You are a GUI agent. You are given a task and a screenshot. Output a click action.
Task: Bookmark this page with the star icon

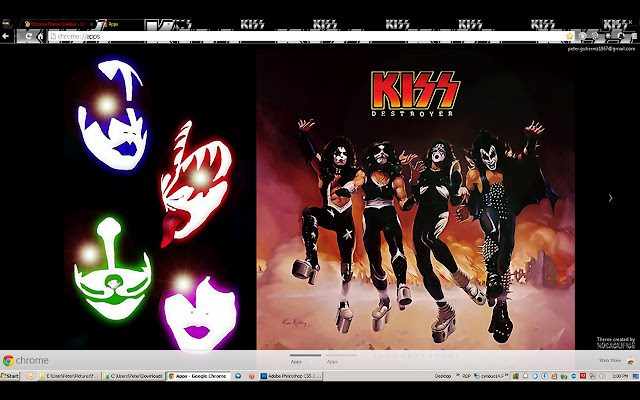click(x=569, y=36)
